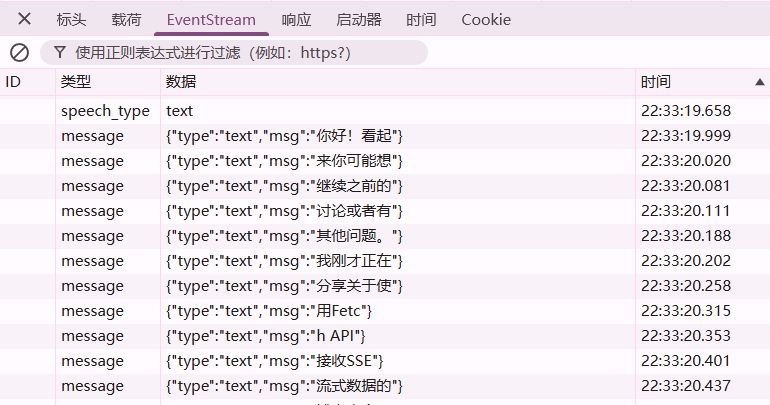Screen dimensions: 770x405
Task: Select the message row containing 你好！看起
Action: [x=385, y=136]
